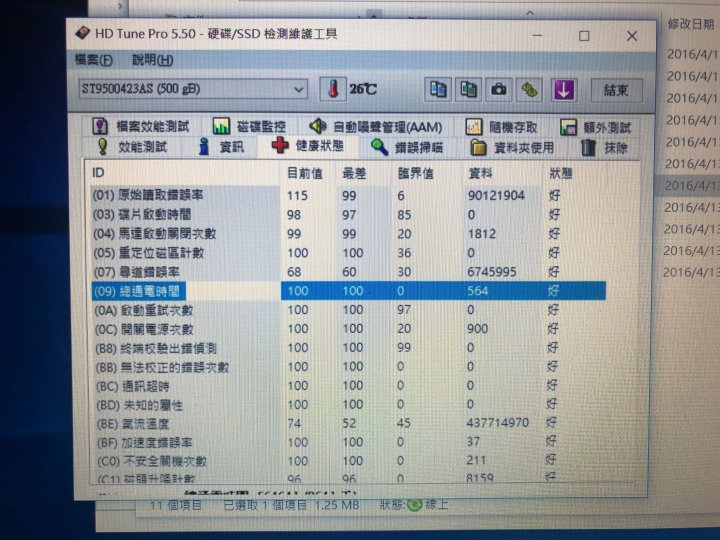This screenshot has height=540, width=720.
Task: Open the ST9500423AS drive dropdown
Action: pyautogui.click(x=193, y=89)
